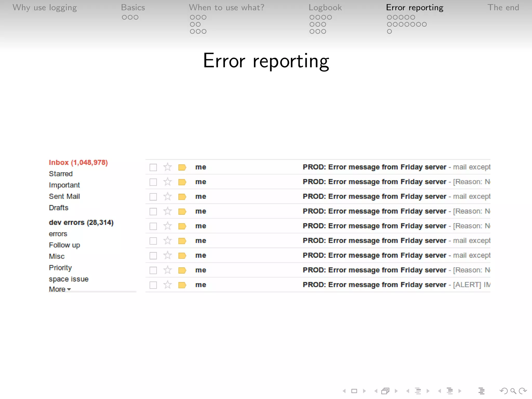Click the single mini-frame circle on Error reporting's third row
This screenshot has width=532, height=399.
389,31
